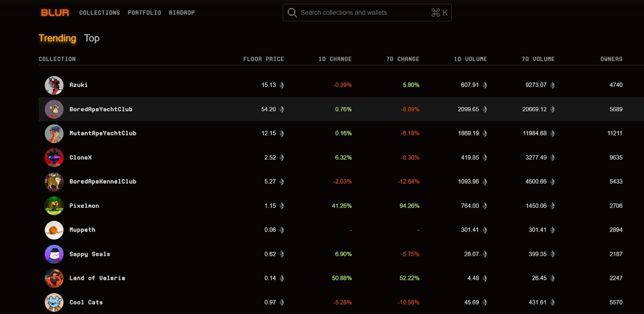The image size is (644, 314).
Task: Click the ⌘K shortcut hint in search
Action: (440, 13)
